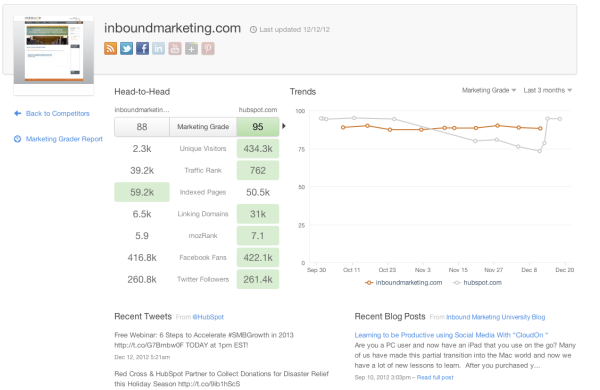Click the 5.9 mozRank value
600x390 pixels.
pos(142,236)
